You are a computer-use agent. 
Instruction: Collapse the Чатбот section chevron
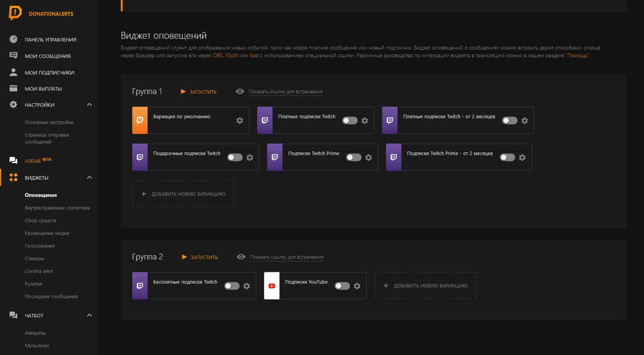tap(89, 315)
